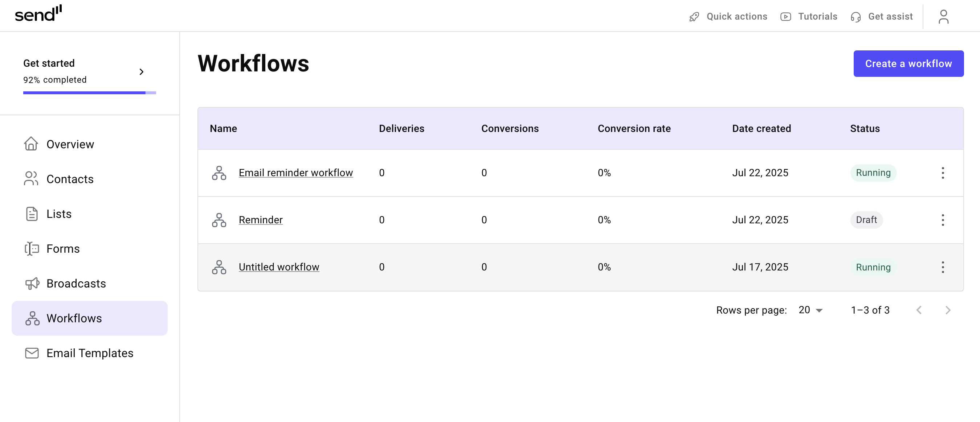Screen dimensions: 980x422
Task: Click the Name column header
Action: click(x=223, y=129)
